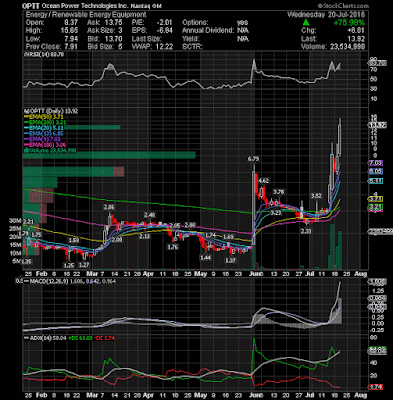Click the Chg value +6.01

tap(355, 31)
